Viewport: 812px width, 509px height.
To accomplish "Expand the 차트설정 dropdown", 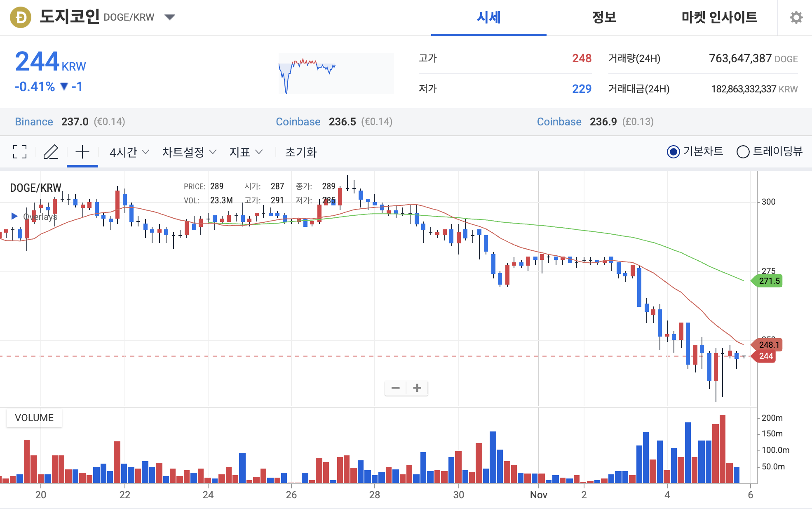I will tap(189, 152).
